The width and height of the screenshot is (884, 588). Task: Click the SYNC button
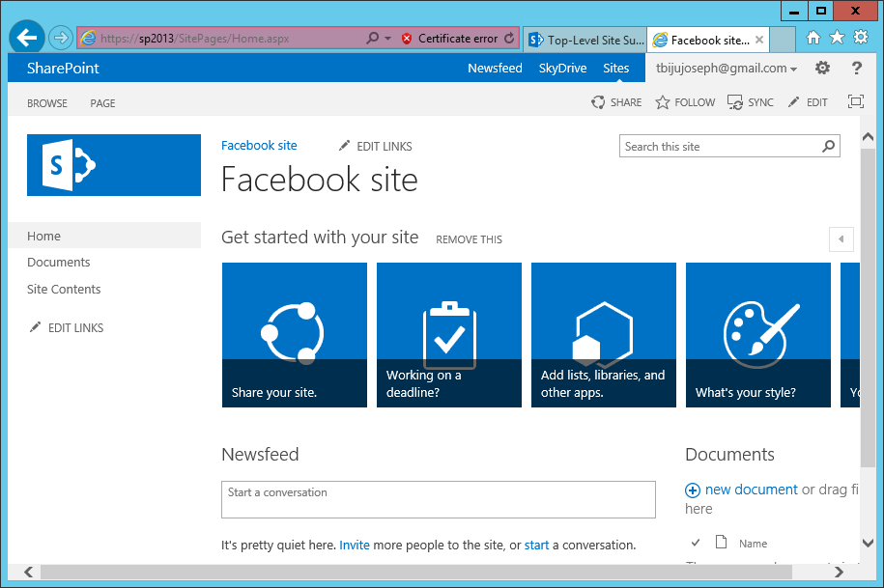click(x=751, y=102)
